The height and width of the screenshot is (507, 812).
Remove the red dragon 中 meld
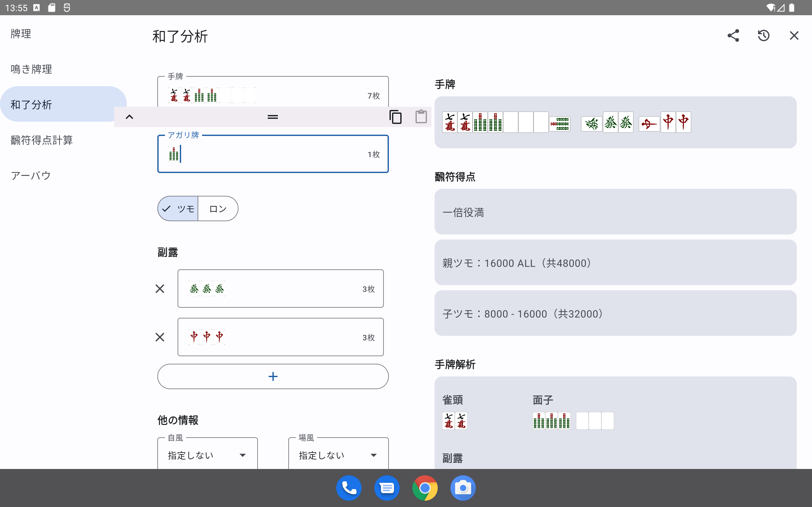point(160,337)
